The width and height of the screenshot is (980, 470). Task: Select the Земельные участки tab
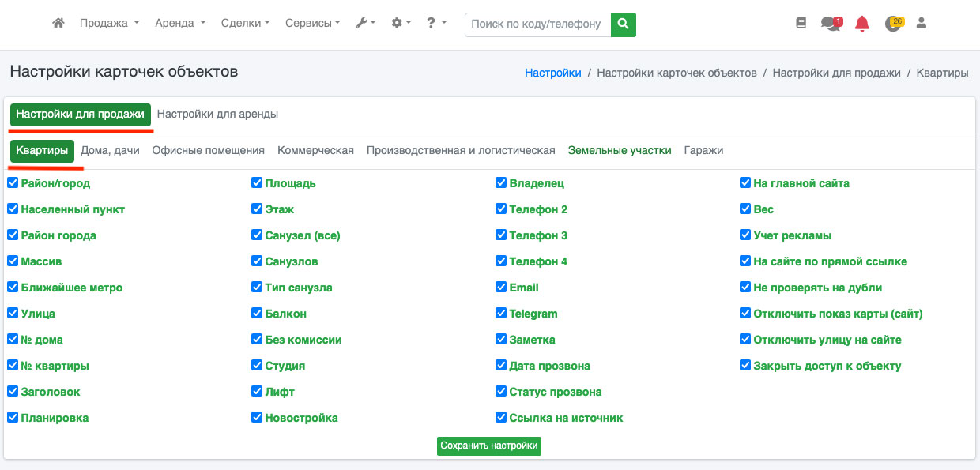click(620, 150)
